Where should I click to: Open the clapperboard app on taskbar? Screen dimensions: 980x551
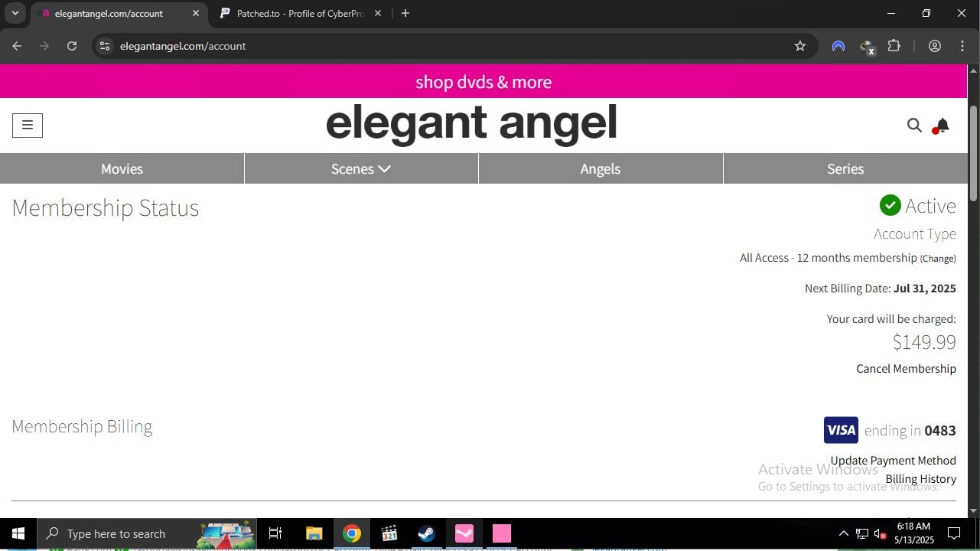tap(389, 533)
